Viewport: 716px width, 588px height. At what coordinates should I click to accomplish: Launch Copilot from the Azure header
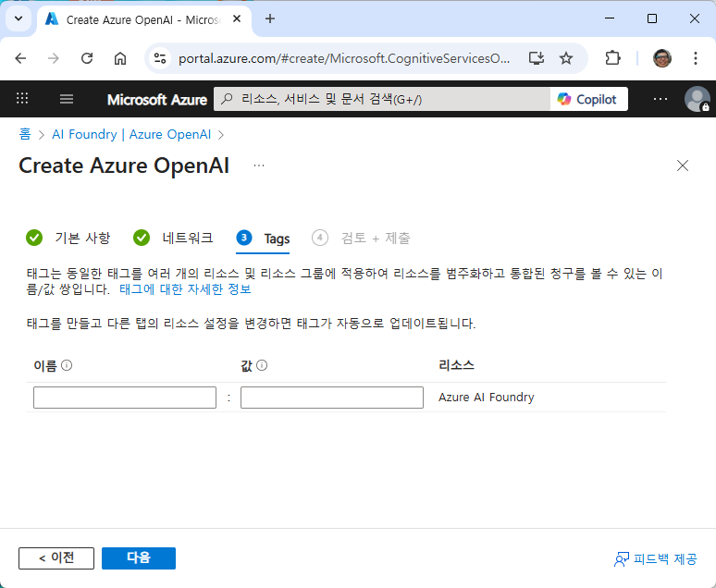pos(588,99)
